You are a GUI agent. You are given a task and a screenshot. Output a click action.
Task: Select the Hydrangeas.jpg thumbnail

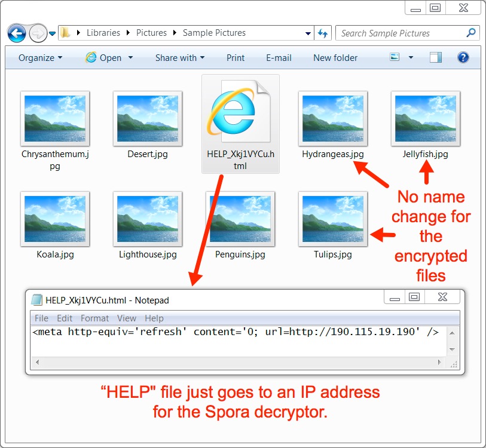pos(333,119)
